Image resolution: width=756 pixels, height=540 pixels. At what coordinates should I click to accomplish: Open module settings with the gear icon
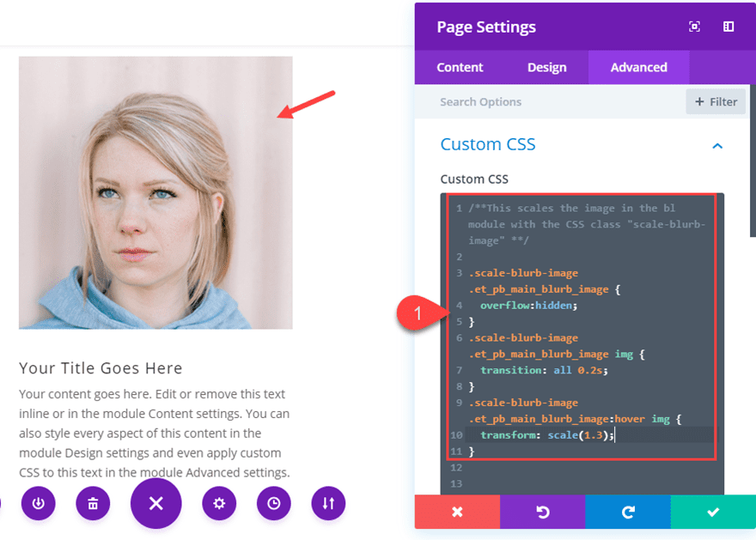pyautogui.click(x=218, y=504)
